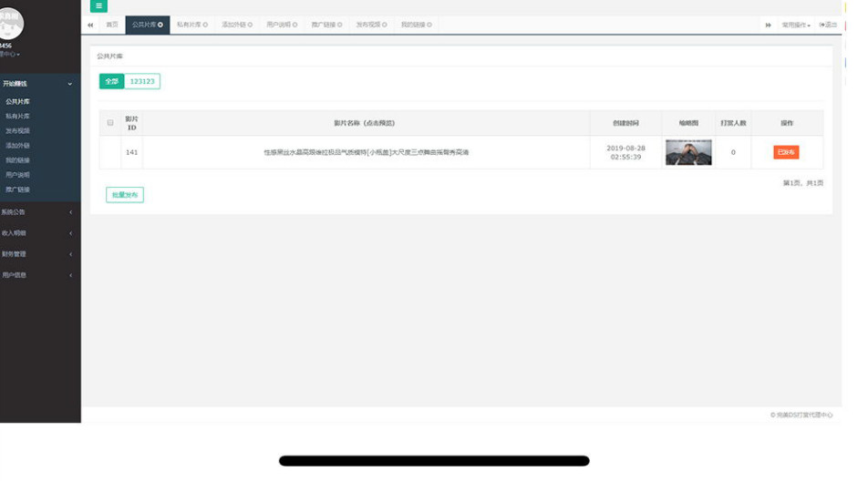Tick the select-all checkbox in table header
868x482 pixels.
(x=110, y=123)
